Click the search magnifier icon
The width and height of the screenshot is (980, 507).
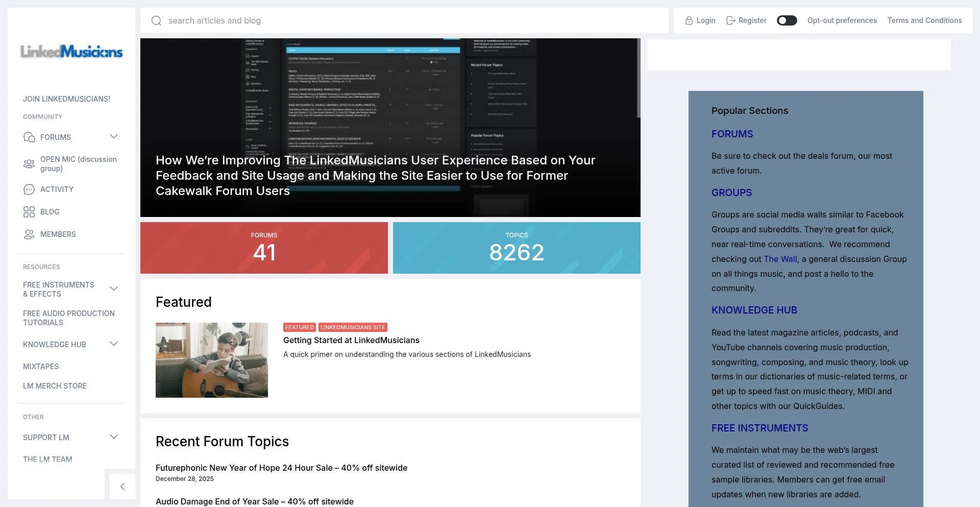point(156,20)
